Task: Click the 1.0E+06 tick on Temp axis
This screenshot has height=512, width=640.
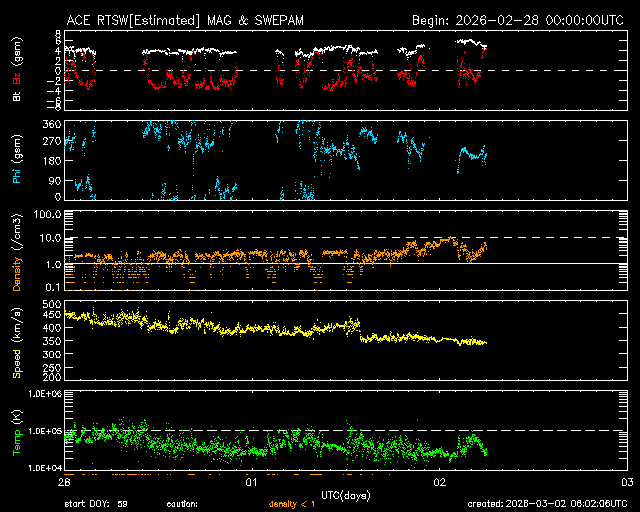Action: point(41,394)
